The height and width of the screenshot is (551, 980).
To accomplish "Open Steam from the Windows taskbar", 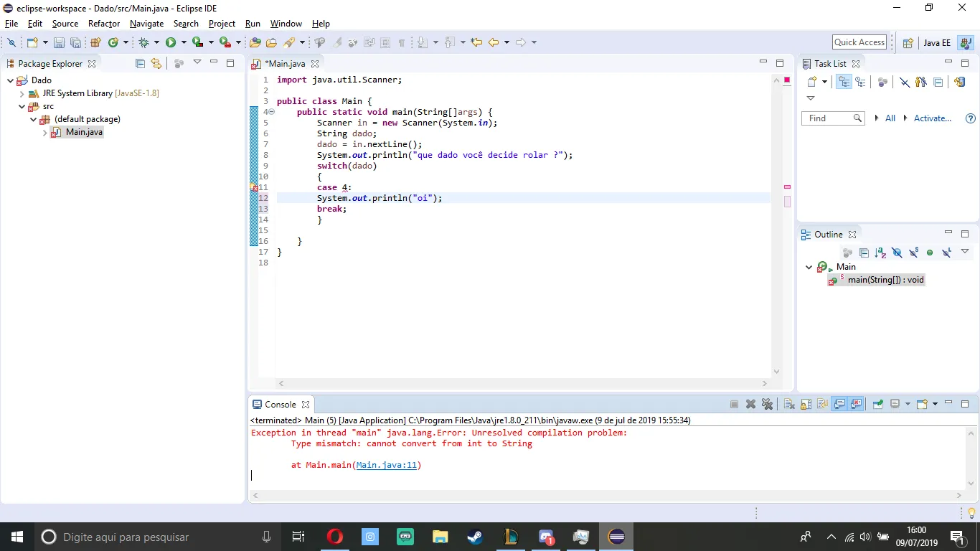I will pos(475,537).
